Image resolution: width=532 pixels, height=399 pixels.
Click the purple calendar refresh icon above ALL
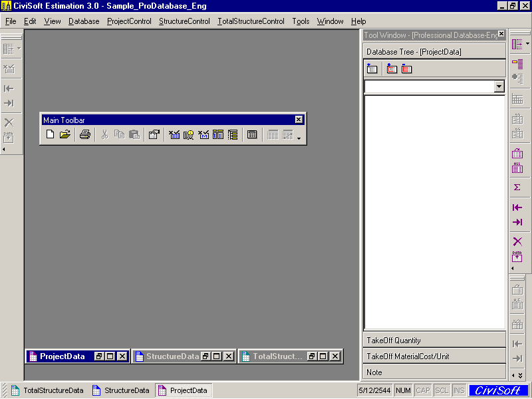517,153
